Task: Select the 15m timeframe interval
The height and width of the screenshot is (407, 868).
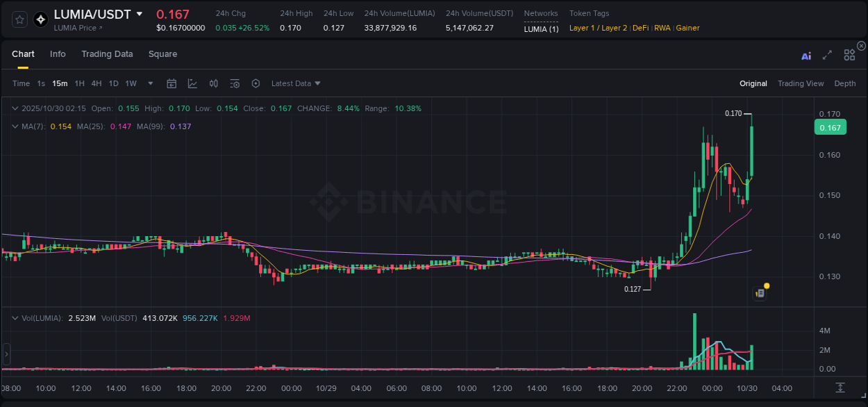Action: point(60,83)
